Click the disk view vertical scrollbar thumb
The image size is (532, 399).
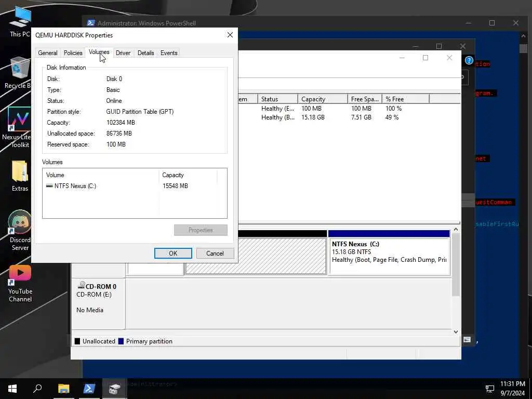[456, 264]
